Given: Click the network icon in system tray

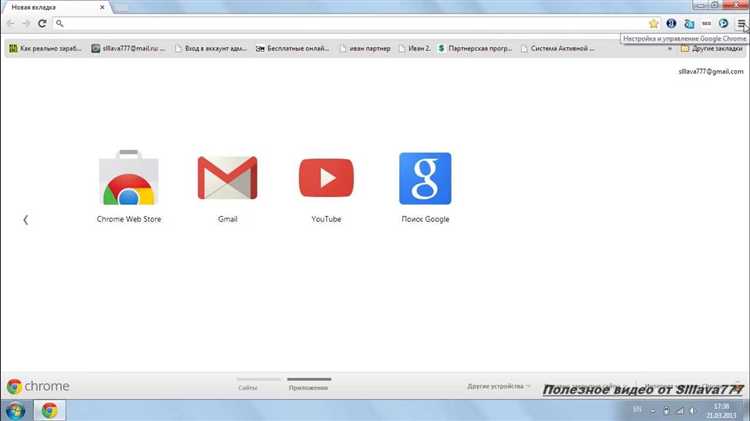Looking at the screenshot, I should (x=680, y=410).
